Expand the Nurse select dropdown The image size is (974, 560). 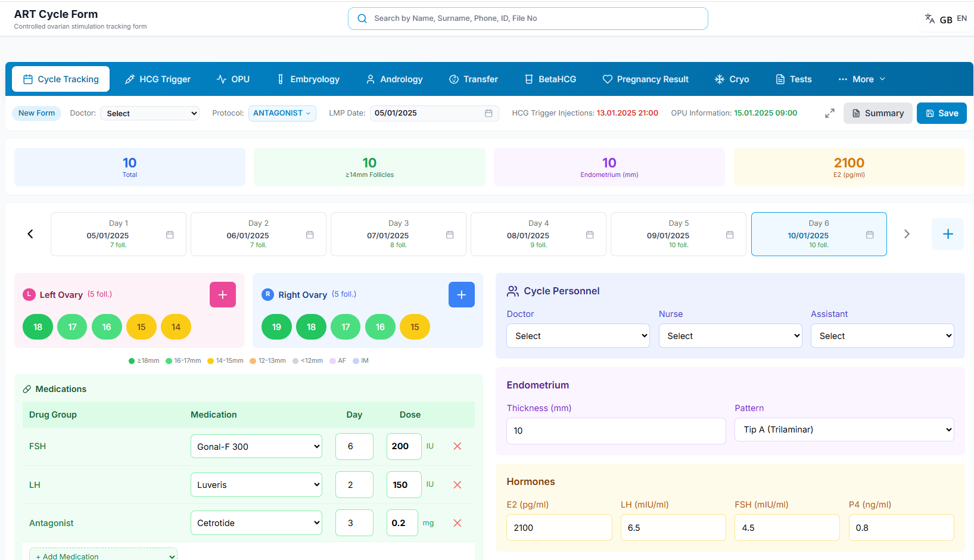tap(730, 336)
